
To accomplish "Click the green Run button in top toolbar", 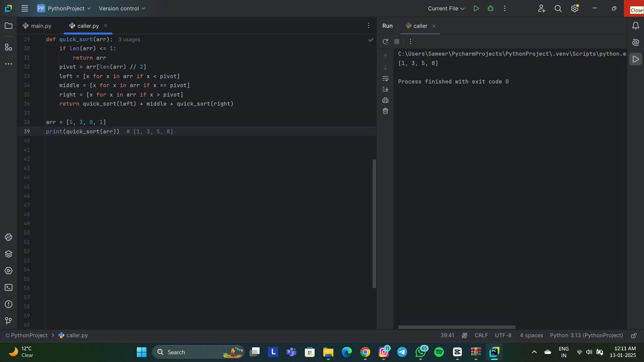I will click(x=476, y=9).
